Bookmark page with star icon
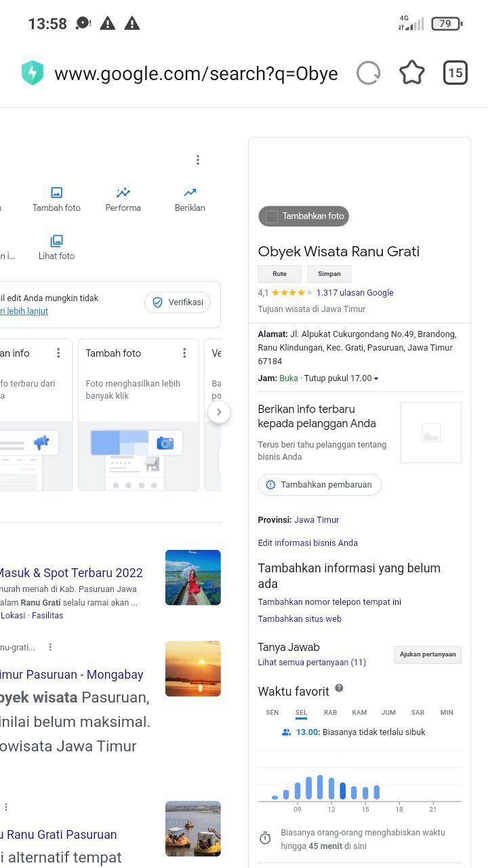Viewport: 488px width, 868px height. [411, 73]
